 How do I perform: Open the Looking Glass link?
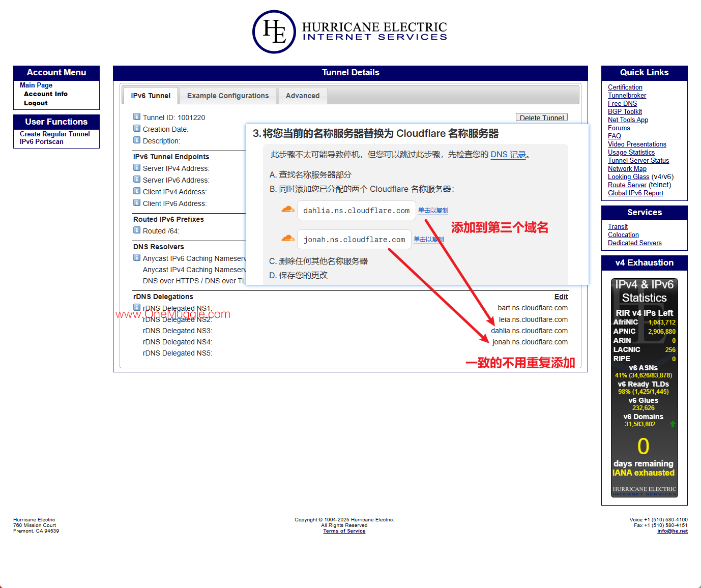click(629, 177)
